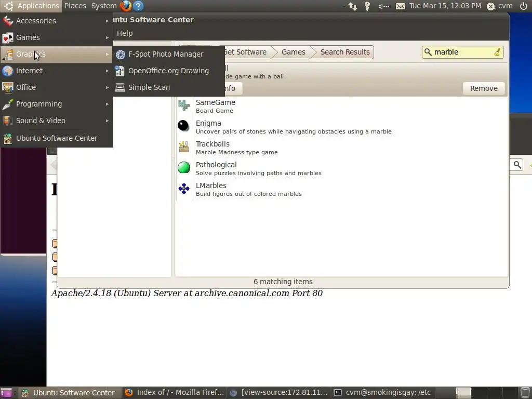
Task: Expand the Sound & Video submenu arrow
Action: click(x=107, y=121)
